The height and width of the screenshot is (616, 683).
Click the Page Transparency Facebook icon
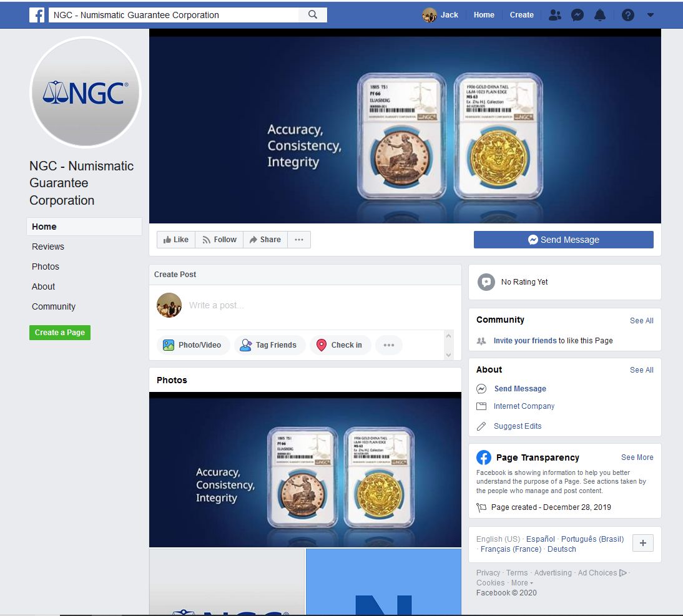coord(483,457)
